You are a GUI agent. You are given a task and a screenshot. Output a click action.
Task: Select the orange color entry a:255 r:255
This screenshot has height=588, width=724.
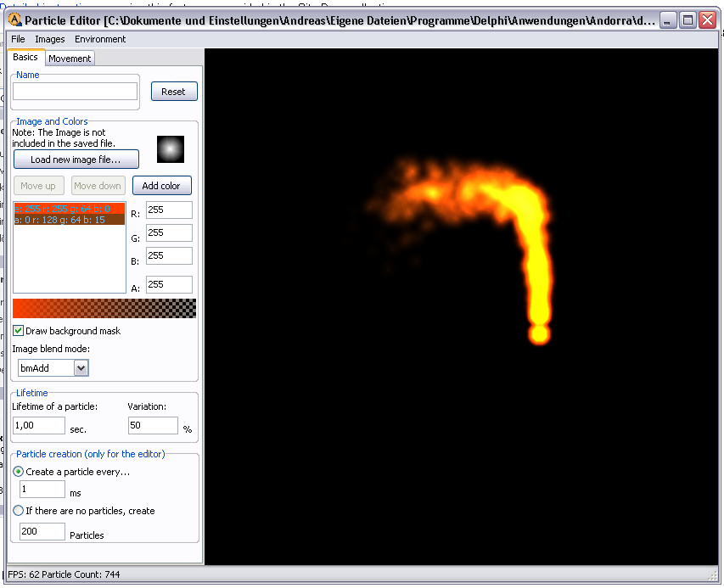click(69, 208)
